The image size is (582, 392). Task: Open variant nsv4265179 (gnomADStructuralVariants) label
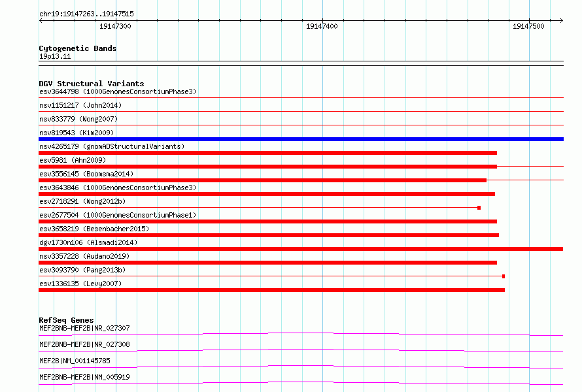pos(112,146)
